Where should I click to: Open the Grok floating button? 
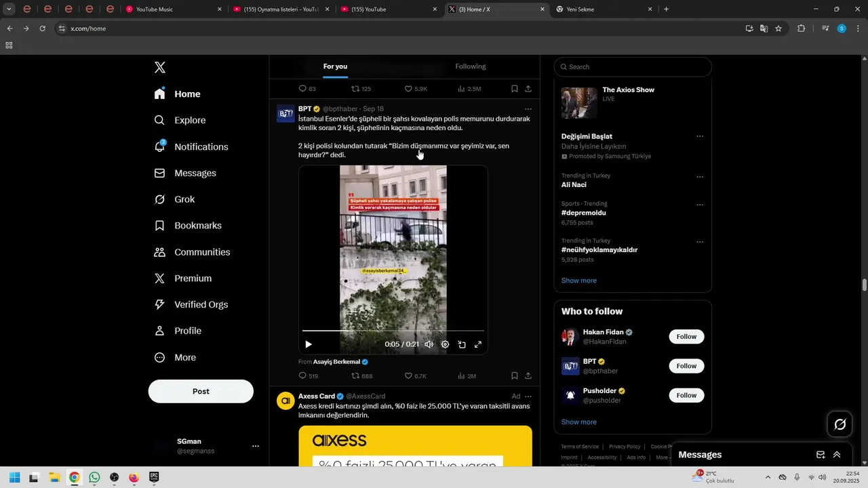[840, 424]
